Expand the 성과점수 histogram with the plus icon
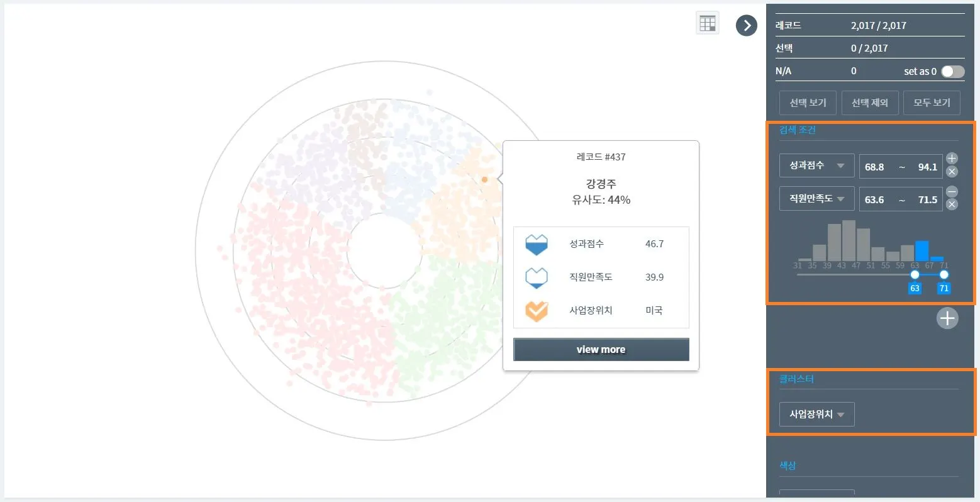The height and width of the screenshot is (502, 980). tap(952, 159)
